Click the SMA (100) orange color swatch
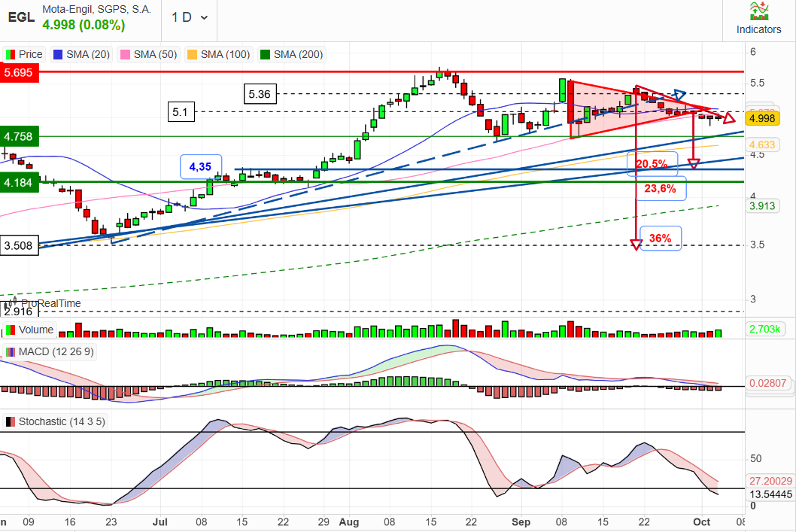796x532 pixels. 192,54
